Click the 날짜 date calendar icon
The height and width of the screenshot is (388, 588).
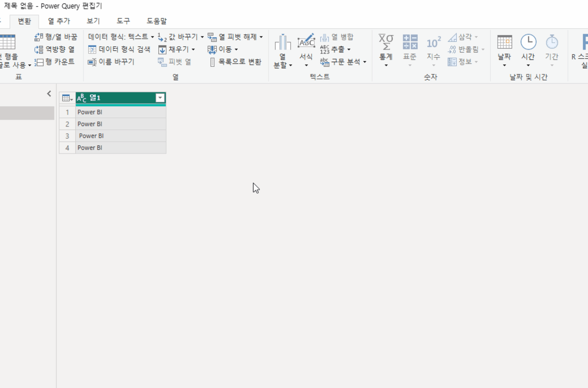tap(505, 42)
